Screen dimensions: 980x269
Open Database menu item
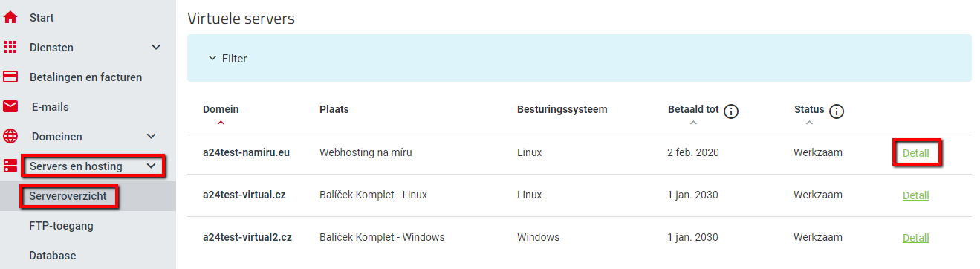(53, 255)
